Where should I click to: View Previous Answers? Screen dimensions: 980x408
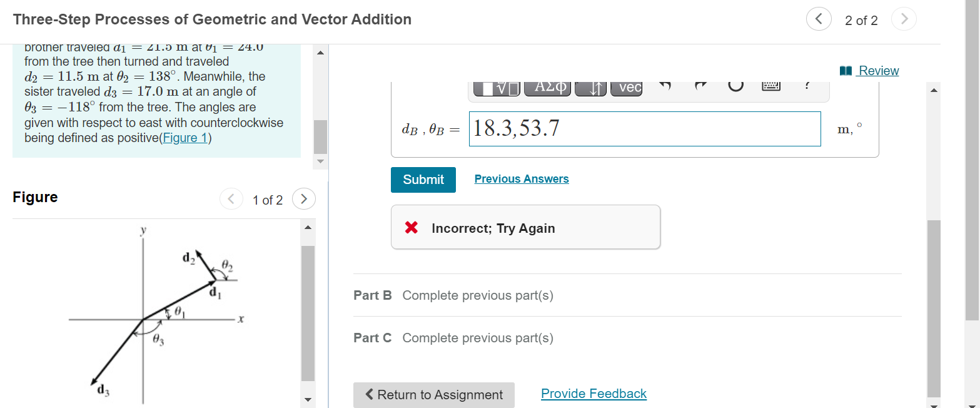coord(522,178)
